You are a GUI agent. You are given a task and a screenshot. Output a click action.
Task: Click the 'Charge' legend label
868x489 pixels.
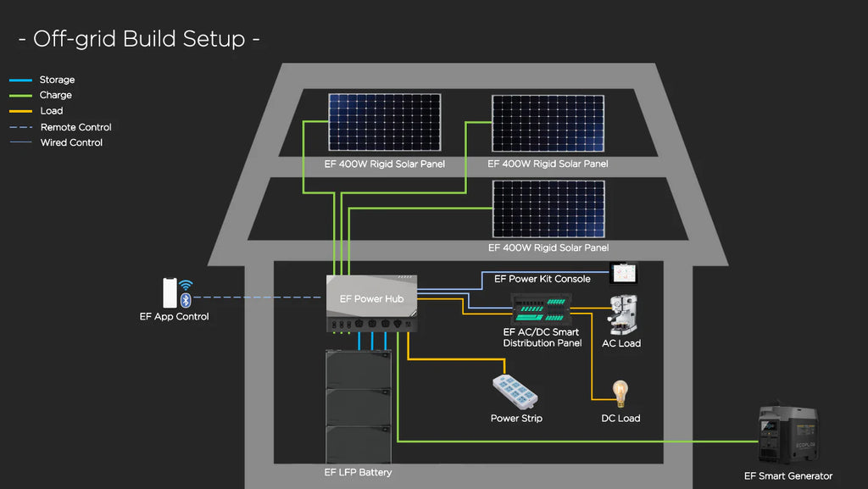55,95
